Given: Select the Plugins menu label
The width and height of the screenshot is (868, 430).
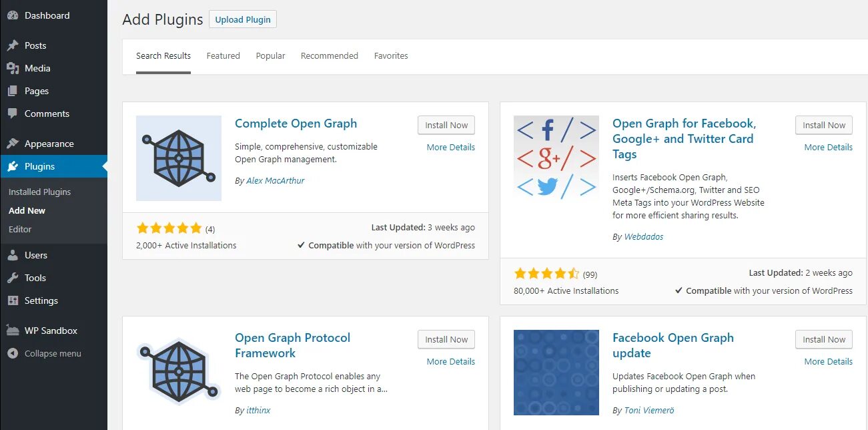Looking at the screenshot, I should [x=39, y=166].
